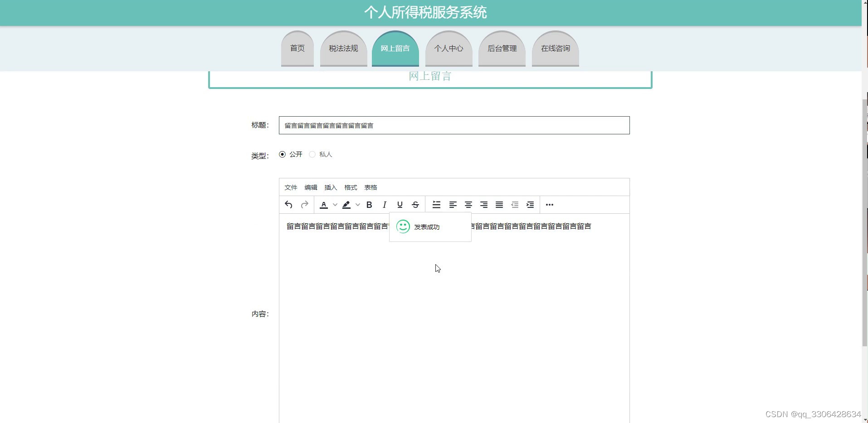Open the 表格 editor menu
Viewport: 868px width, 423px height.
click(371, 187)
